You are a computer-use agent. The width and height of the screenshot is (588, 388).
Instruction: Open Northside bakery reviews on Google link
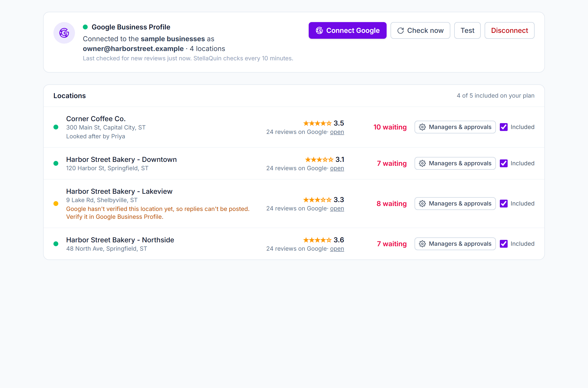point(337,249)
